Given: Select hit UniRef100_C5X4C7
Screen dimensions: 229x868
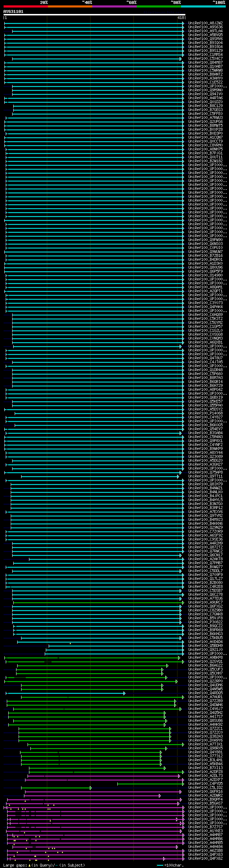Looking at the screenshot, I should click(x=205, y=58).
